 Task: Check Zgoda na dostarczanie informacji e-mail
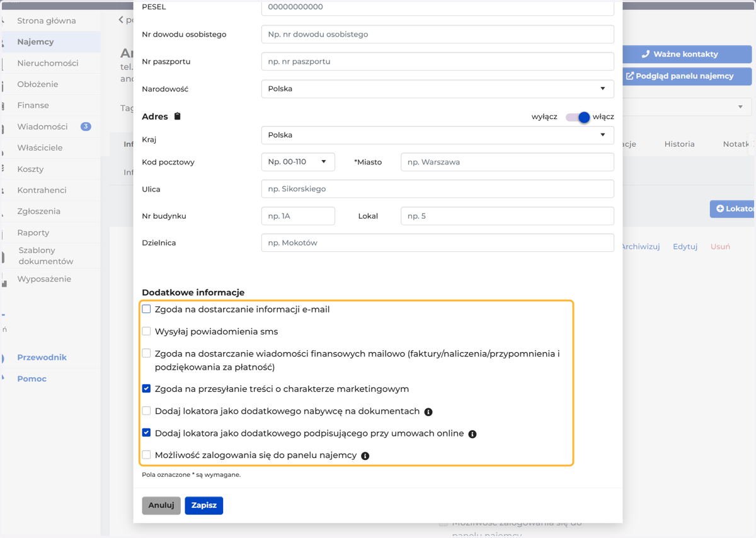[146, 309]
